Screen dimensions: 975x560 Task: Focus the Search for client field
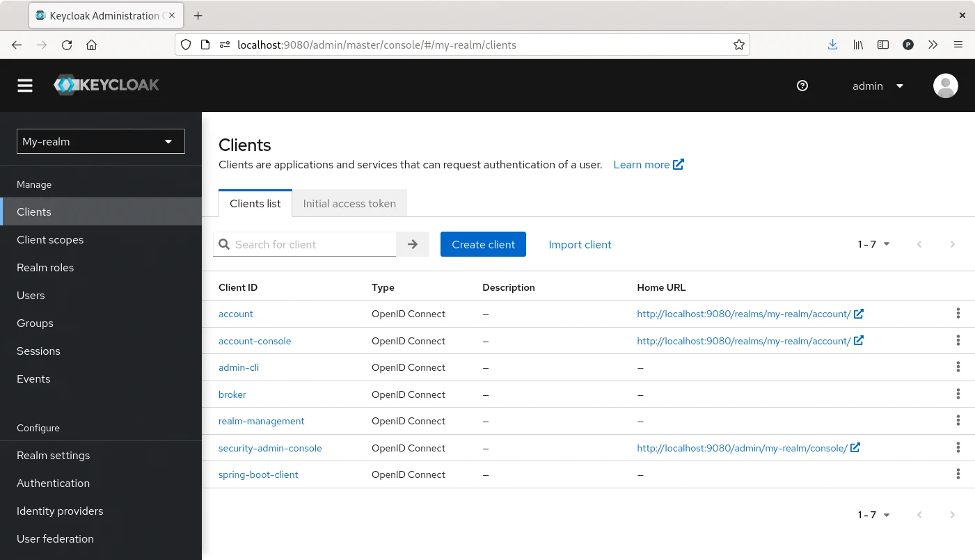click(x=313, y=244)
